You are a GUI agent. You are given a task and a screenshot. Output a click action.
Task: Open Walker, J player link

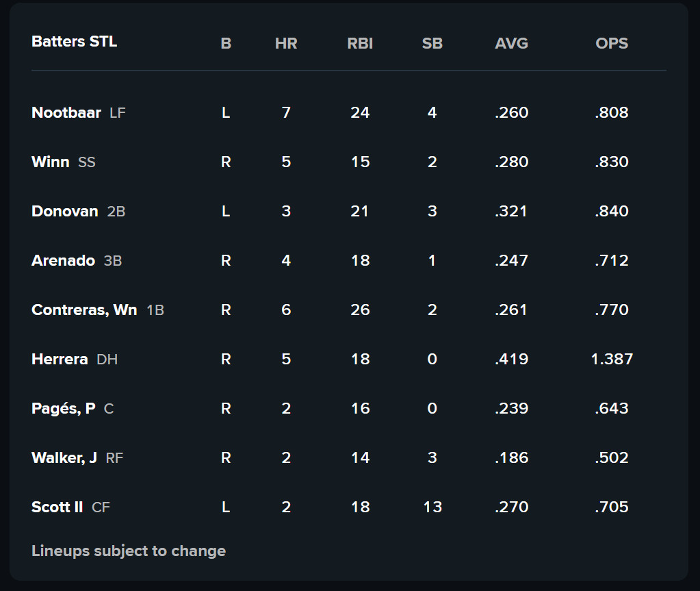[64, 458]
